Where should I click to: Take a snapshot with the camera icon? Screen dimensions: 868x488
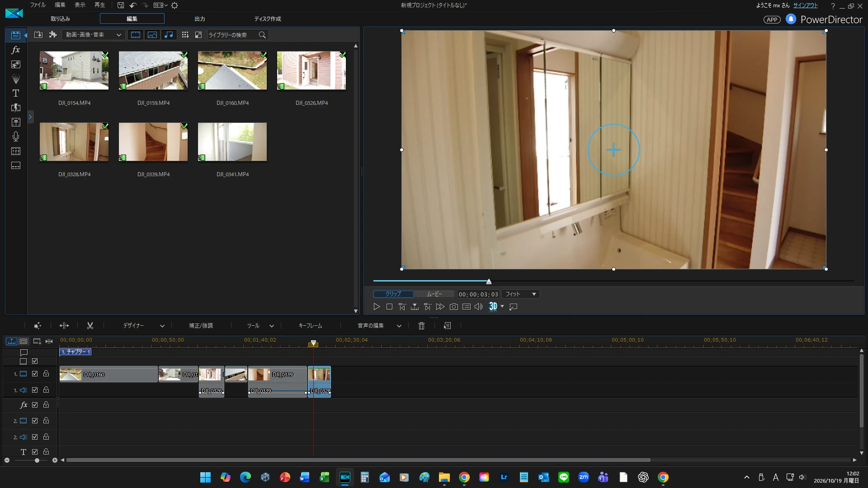point(454,307)
